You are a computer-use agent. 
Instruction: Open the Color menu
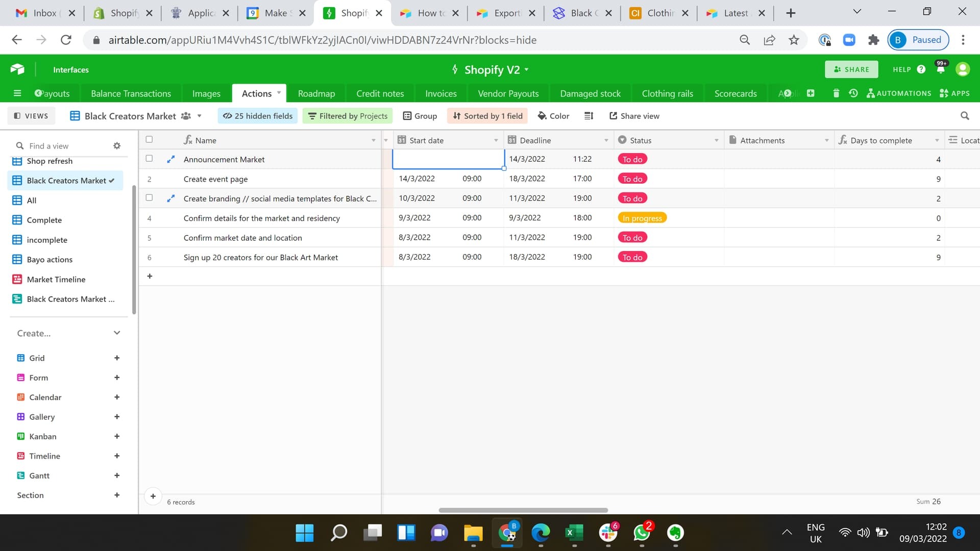tap(553, 116)
